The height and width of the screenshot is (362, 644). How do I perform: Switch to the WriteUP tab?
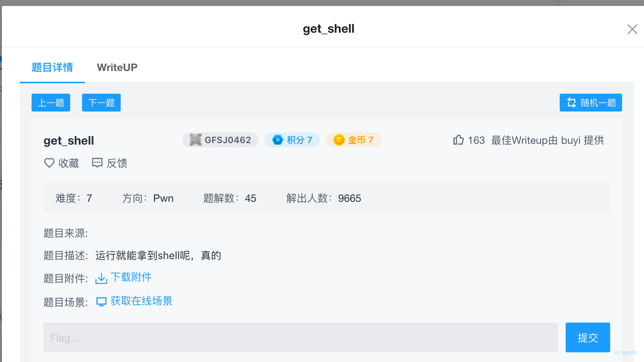click(117, 67)
